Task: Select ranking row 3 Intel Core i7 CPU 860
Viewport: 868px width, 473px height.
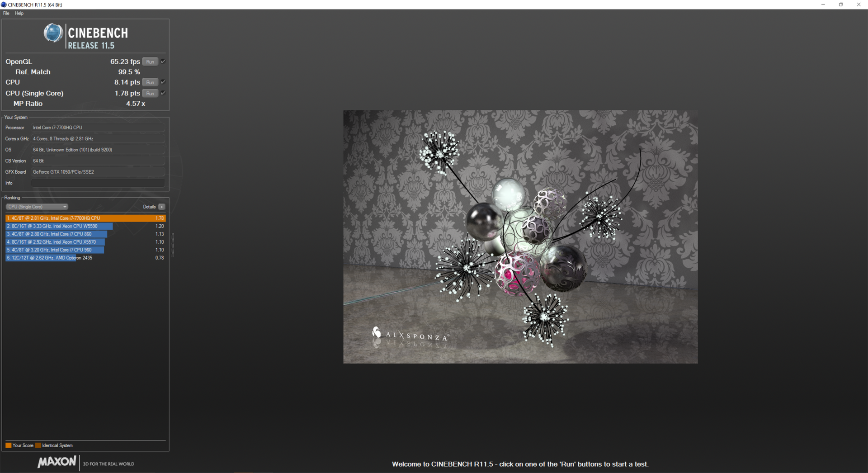Action: (85, 234)
